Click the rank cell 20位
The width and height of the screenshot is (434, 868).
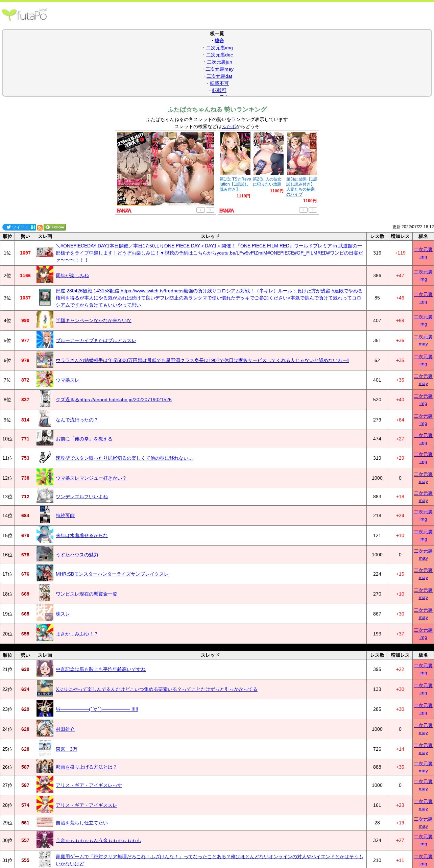(7, 634)
